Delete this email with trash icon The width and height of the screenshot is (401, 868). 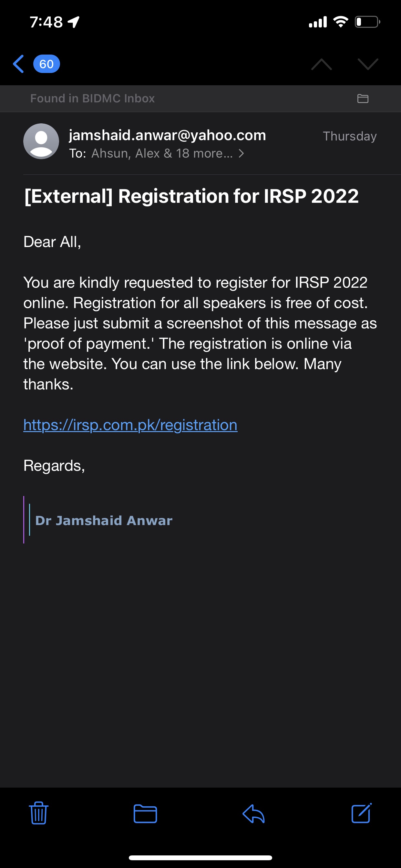pos(39,813)
